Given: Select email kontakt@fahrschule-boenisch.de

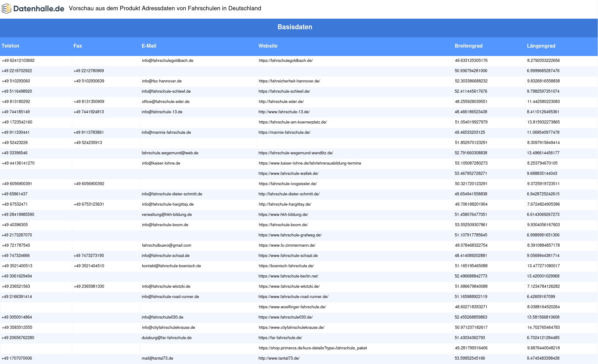Looking at the screenshot, I should point(171,266).
